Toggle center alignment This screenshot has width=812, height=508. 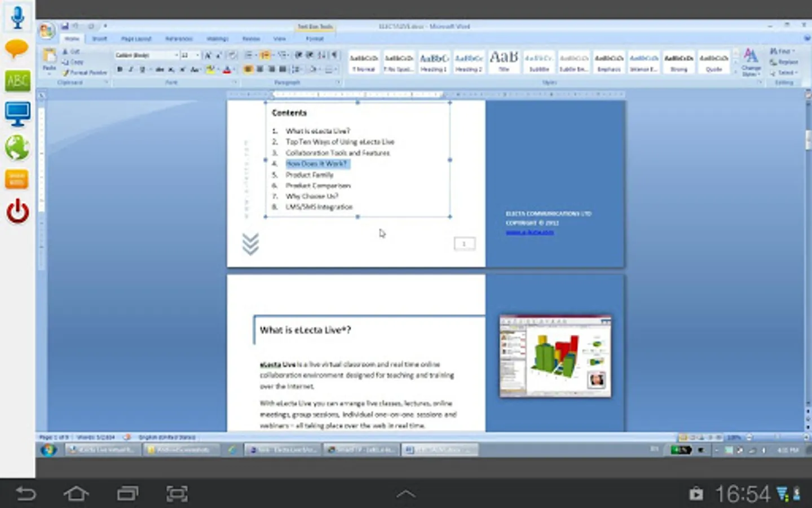click(x=260, y=69)
